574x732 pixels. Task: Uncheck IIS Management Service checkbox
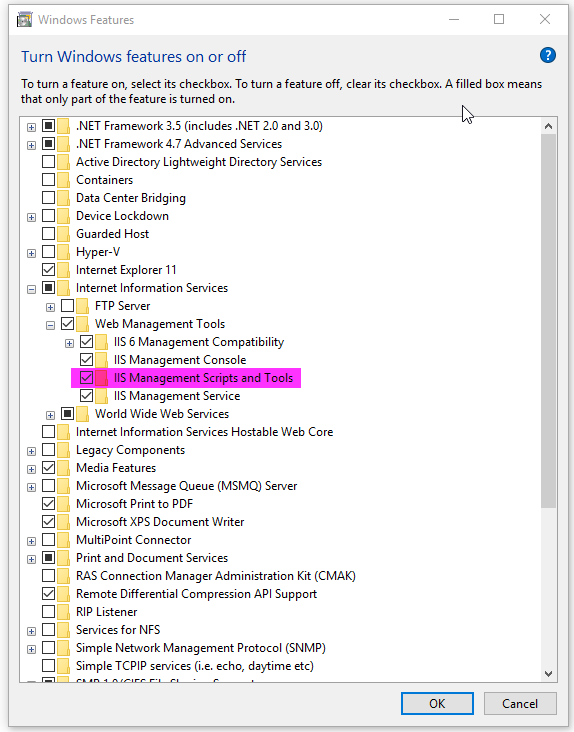point(86,396)
